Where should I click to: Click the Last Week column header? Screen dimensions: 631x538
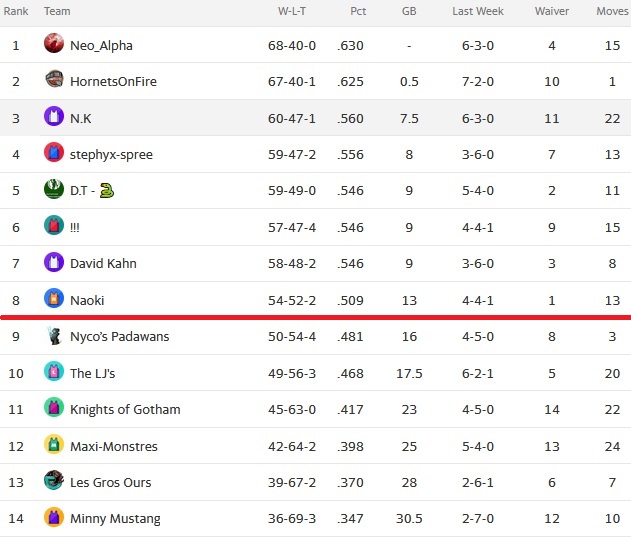pyautogui.click(x=478, y=11)
